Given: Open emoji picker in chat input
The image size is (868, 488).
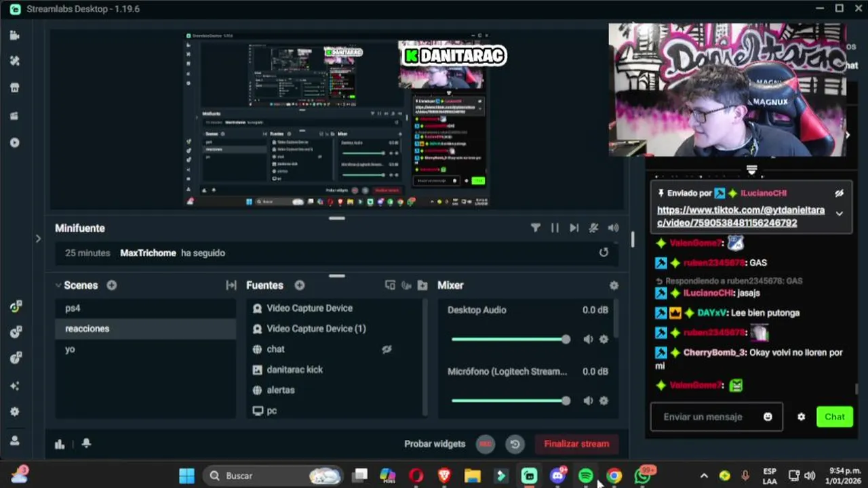Looking at the screenshot, I should point(768,417).
